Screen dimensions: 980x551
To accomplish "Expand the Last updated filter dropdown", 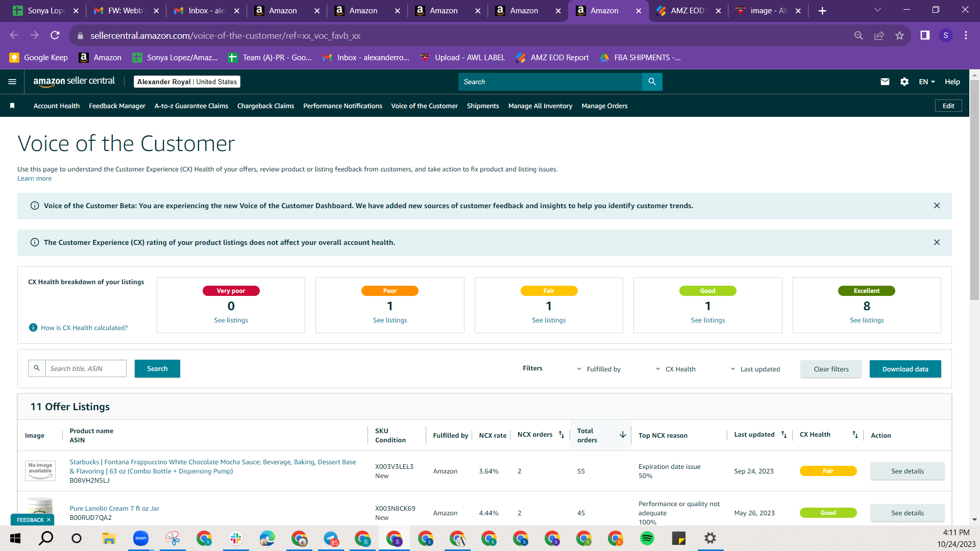I will click(755, 369).
